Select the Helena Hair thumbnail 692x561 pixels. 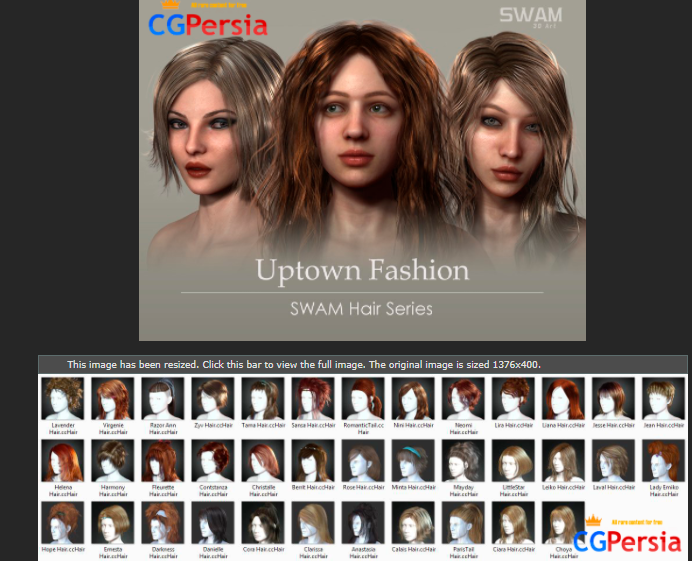(63, 461)
